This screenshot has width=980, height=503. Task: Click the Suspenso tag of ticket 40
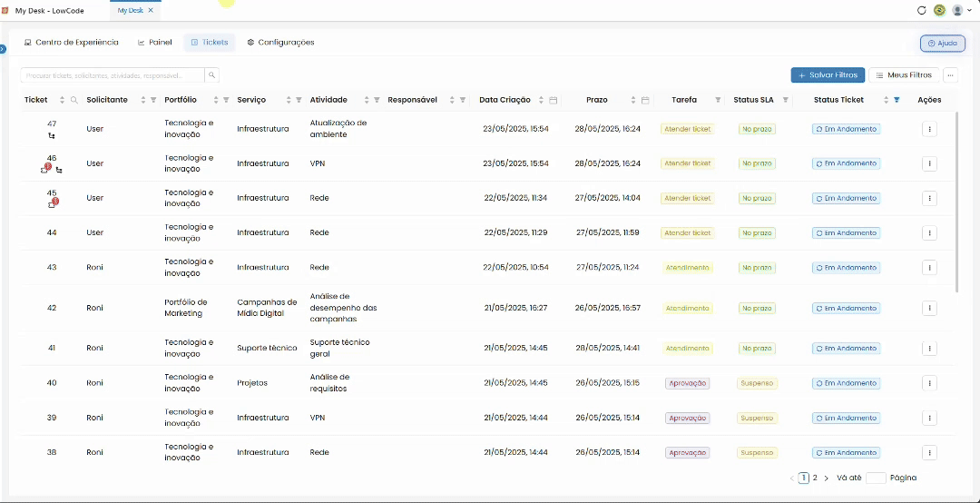(757, 383)
